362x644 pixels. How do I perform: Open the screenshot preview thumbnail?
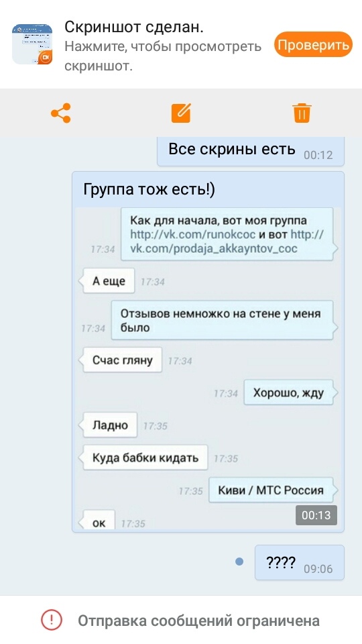pos(32,44)
